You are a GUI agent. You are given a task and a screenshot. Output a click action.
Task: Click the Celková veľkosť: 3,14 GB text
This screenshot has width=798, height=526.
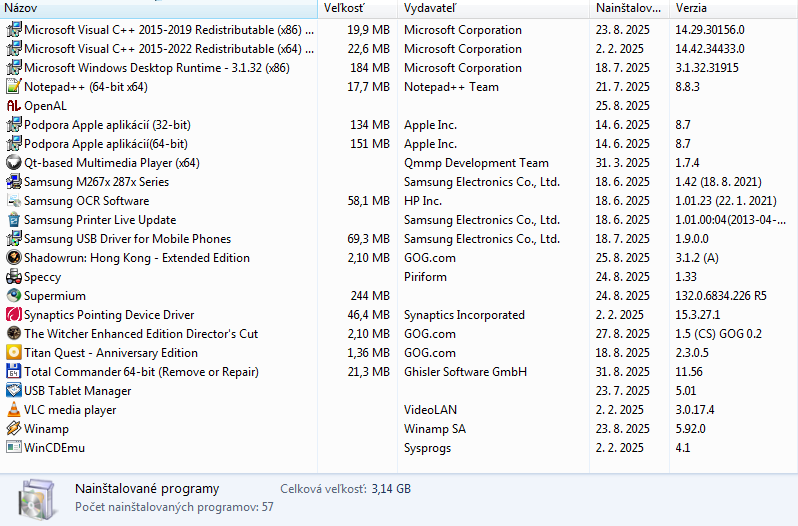(x=346, y=489)
